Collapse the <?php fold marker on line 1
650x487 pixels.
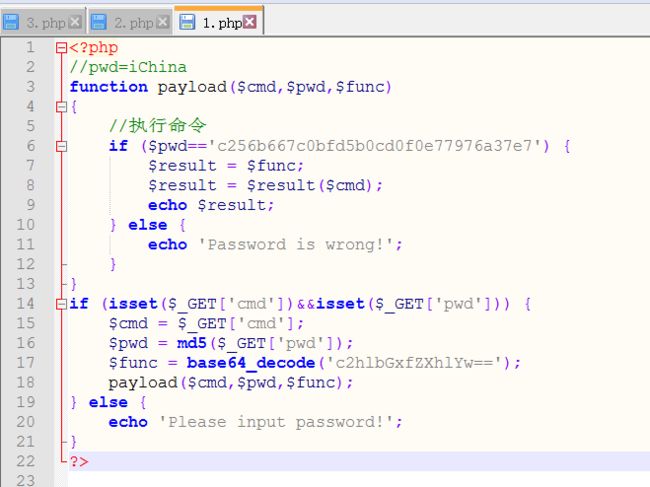tap(61, 48)
